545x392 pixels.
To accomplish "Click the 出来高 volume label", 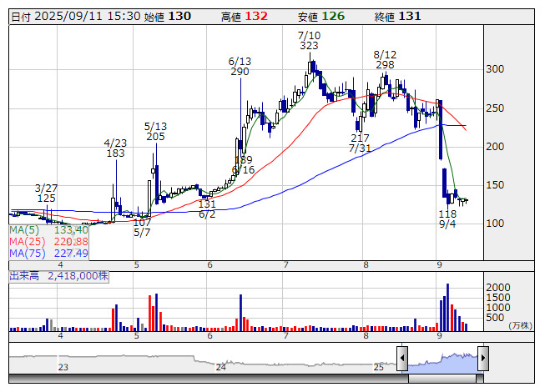I will pos(58,274).
